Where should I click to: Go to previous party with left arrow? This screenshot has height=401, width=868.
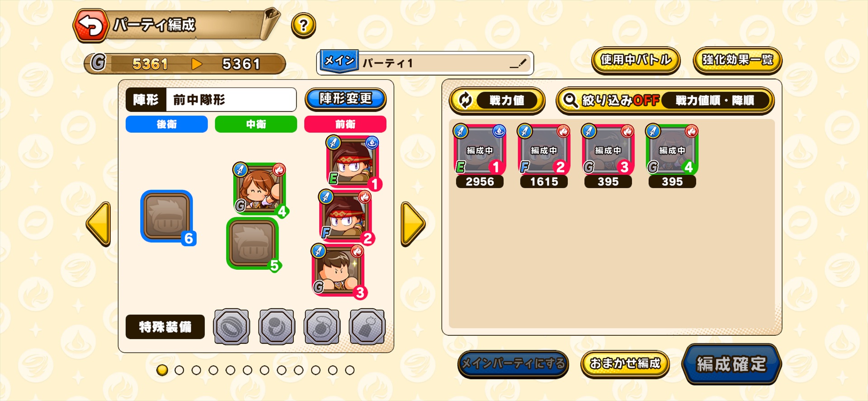click(x=99, y=224)
